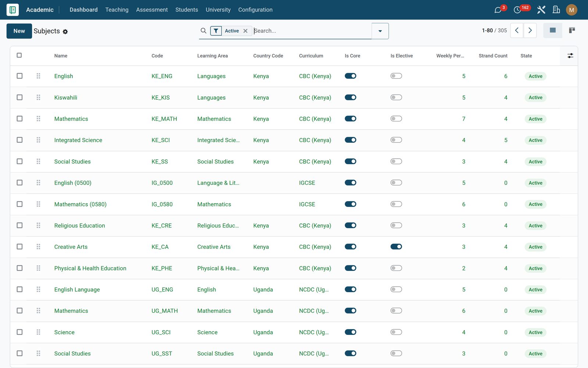The image size is (588, 368).
Task: Sort by the Name column header
Action: 61,56
